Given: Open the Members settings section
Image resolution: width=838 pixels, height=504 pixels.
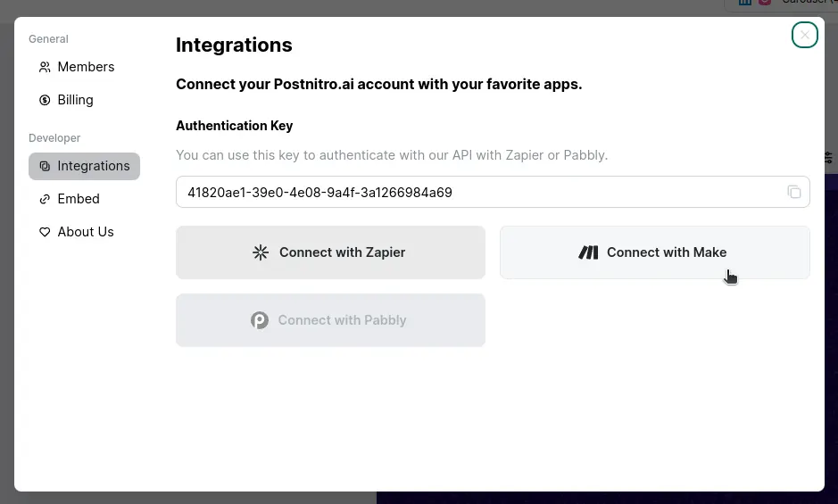Looking at the screenshot, I should [x=77, y=67].
